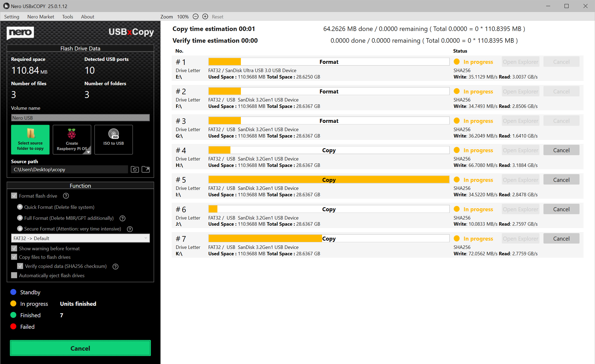Open help for Full Format option
The height and width of the screenshot is (364, 595).
(x=123, y=218)
